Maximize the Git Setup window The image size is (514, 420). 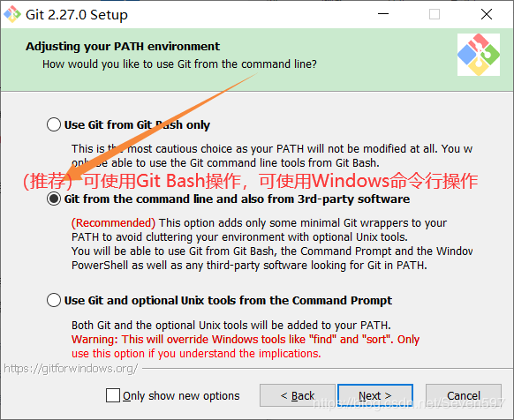point(435,14)
